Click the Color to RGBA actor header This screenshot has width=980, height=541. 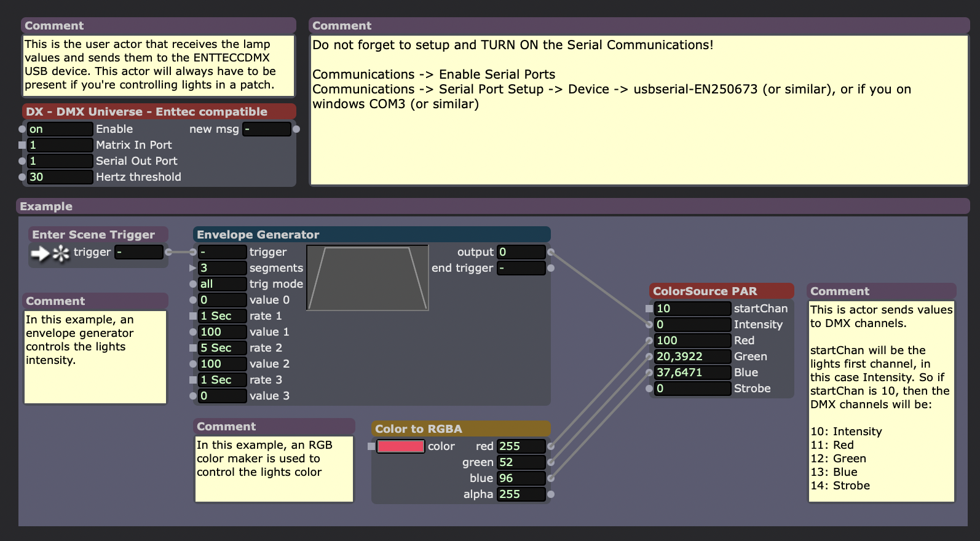pyautogui.click(x=460, y=429)
